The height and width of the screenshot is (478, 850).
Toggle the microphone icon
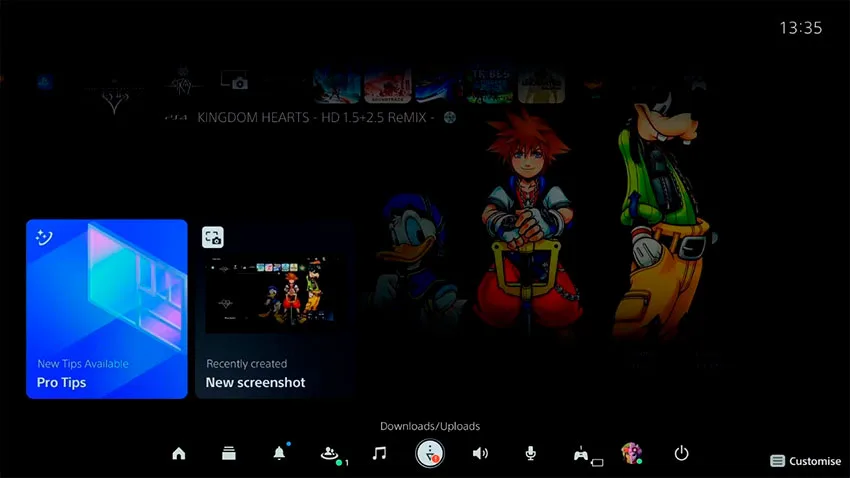[531, 453]
